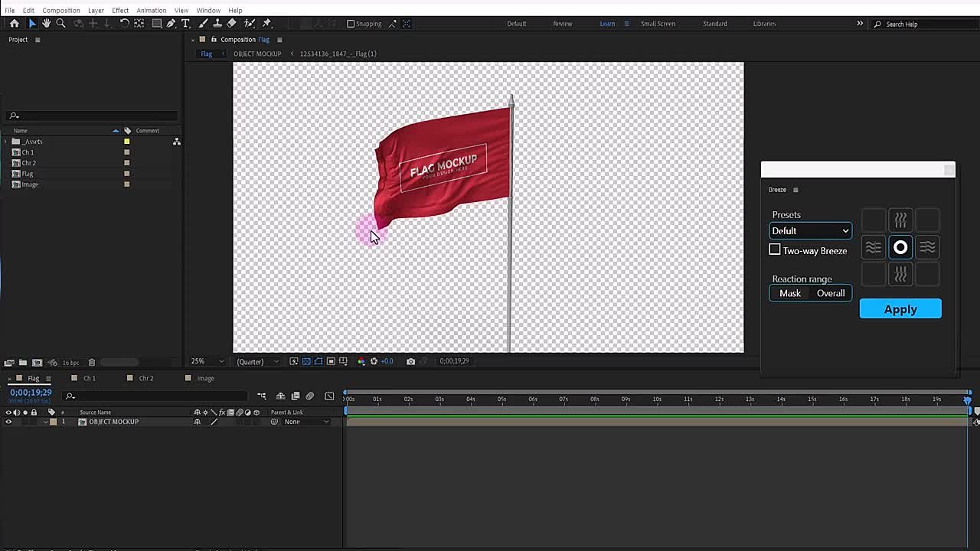Click the current time indicator marker
The image size is (980, 551).
[968, 399]
